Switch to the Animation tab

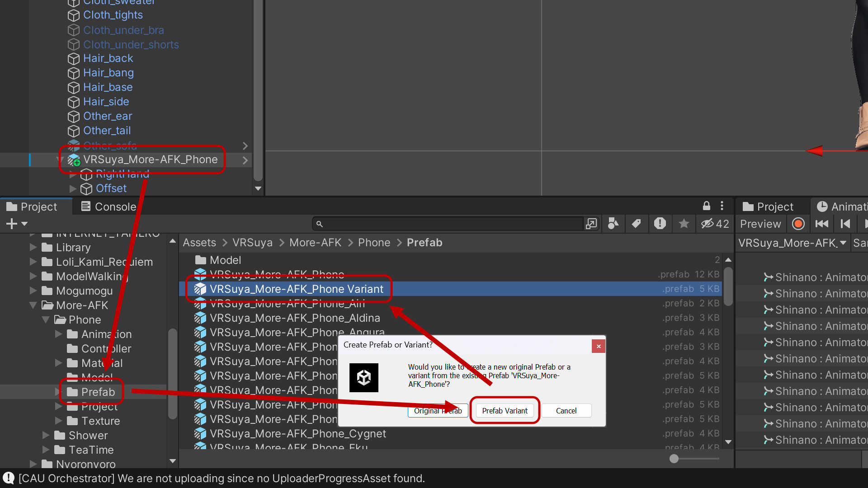[x=842, y=206]
